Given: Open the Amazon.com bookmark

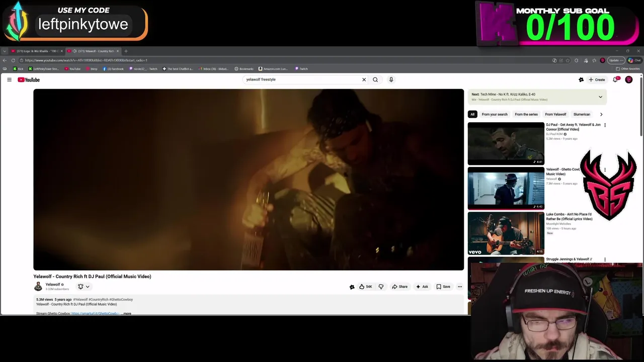Looking at the screenshot, I should 273,69.
